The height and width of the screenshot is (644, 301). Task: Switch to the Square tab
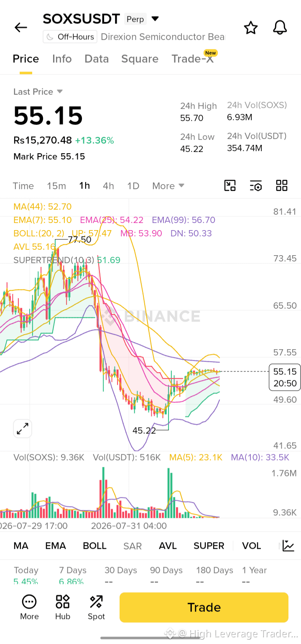[140, 59]
